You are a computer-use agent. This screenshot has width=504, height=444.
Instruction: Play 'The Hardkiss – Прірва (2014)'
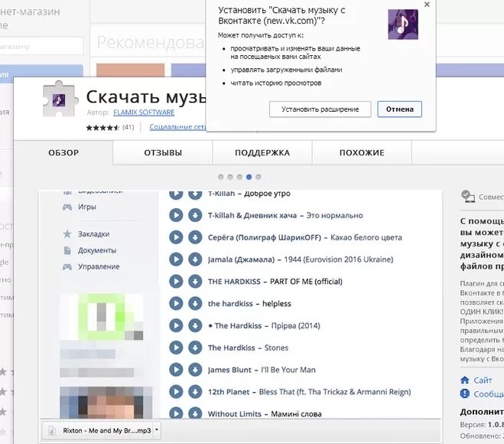coord(176,325)
